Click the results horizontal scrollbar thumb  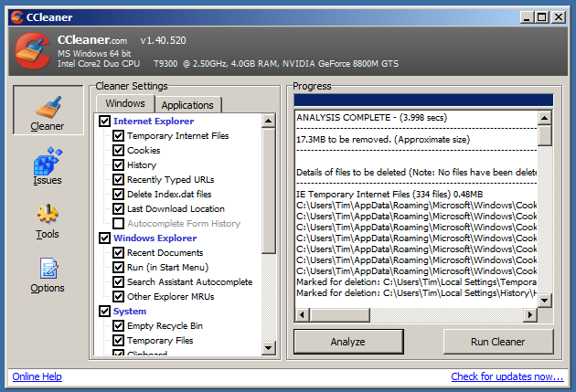pyautogui.click(x=340, y=315)
